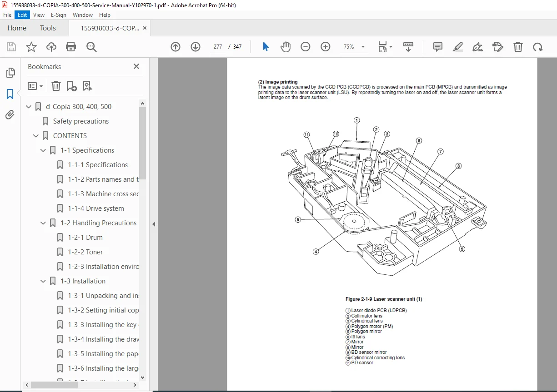Jump to 1-3-5 Installing the paper bookmark

(103, 354)
